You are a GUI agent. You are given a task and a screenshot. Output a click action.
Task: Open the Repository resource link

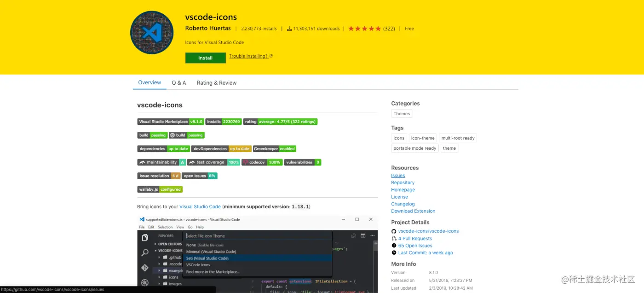[402, 182]
